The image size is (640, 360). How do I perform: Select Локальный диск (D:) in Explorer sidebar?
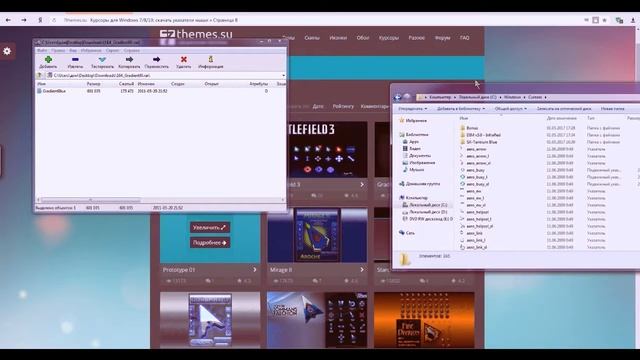(x=424, y=212)
